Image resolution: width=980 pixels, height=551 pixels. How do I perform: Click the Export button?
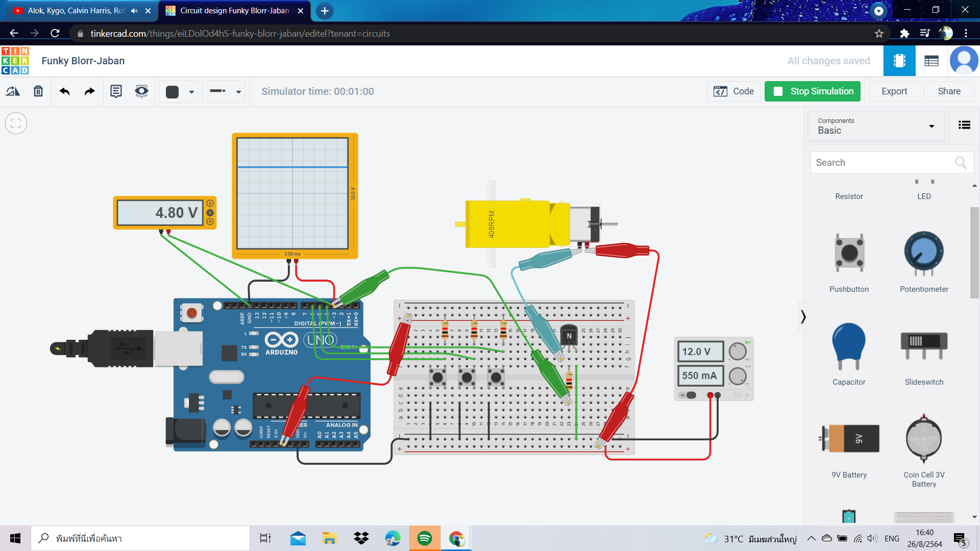[894, 91]
